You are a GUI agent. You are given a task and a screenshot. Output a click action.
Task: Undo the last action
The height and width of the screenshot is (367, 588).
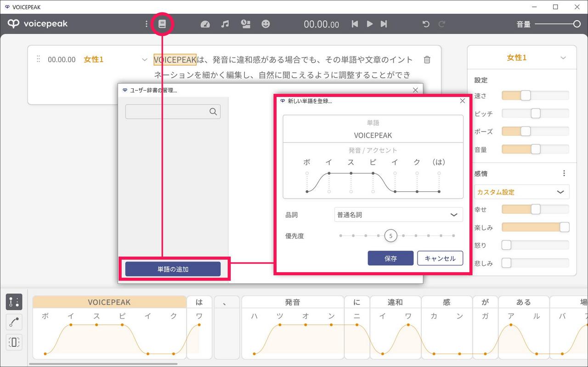(426, 24)
